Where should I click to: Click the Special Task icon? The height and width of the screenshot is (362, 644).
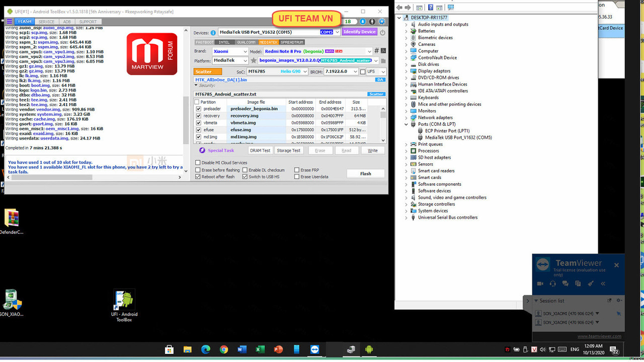coord(202,150)
